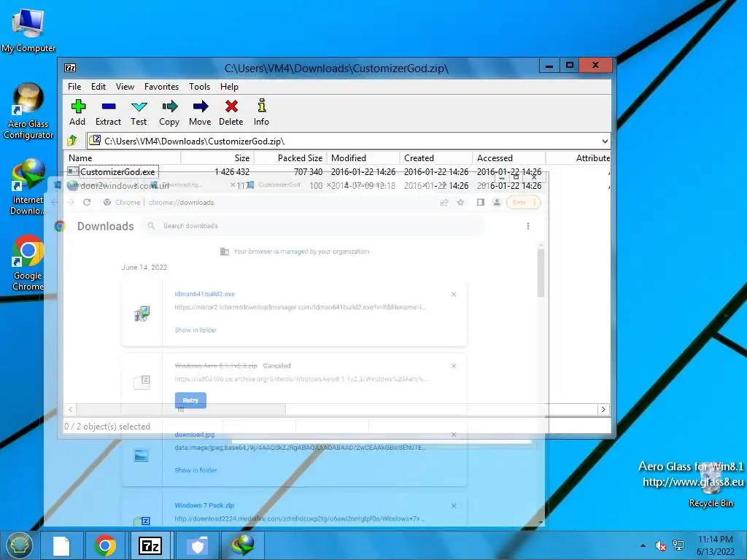Click Retry button in Chrome downloads
747x560 pixels.
click(190, 400)
